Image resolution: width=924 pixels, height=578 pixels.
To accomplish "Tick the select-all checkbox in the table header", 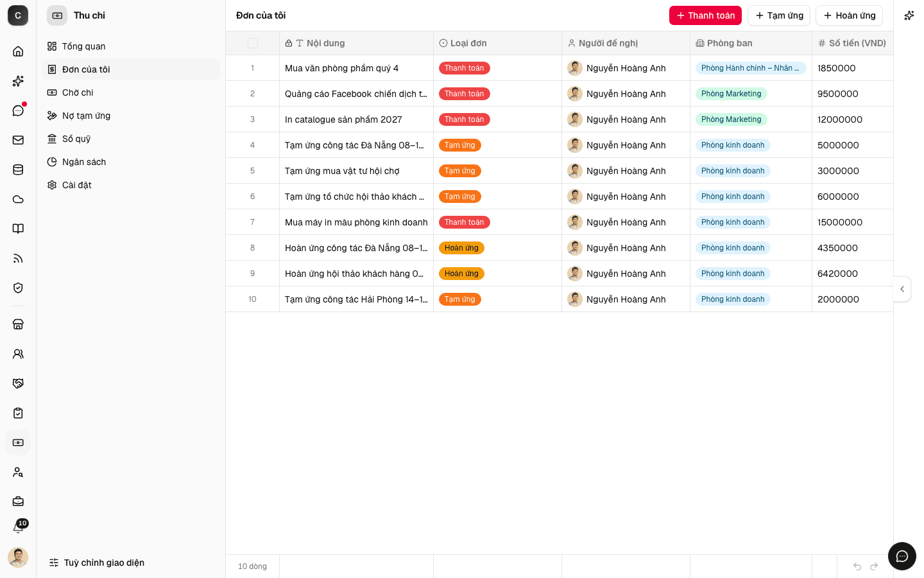I will coord(253,43).
